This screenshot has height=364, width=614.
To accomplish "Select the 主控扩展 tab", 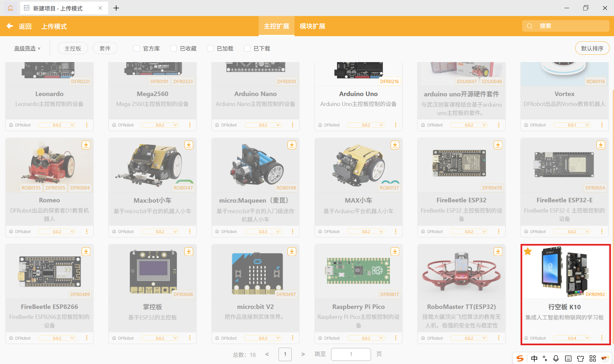I will point(276,26).
